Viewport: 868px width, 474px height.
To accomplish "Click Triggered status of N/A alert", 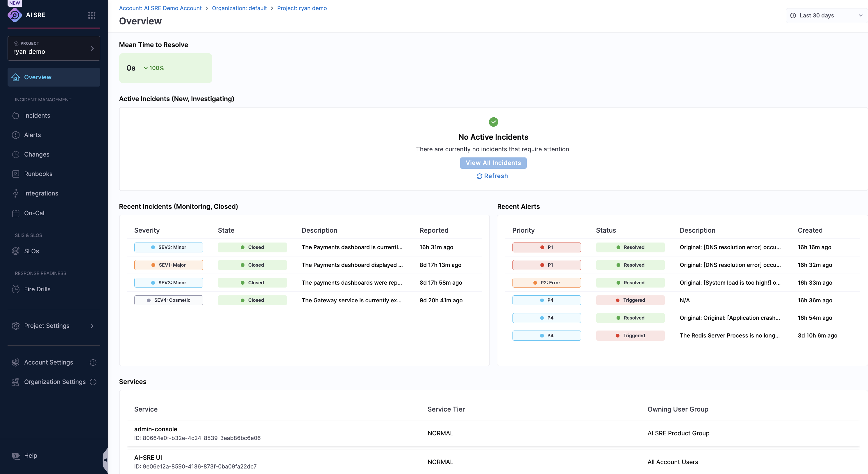I will coord(630,300).
